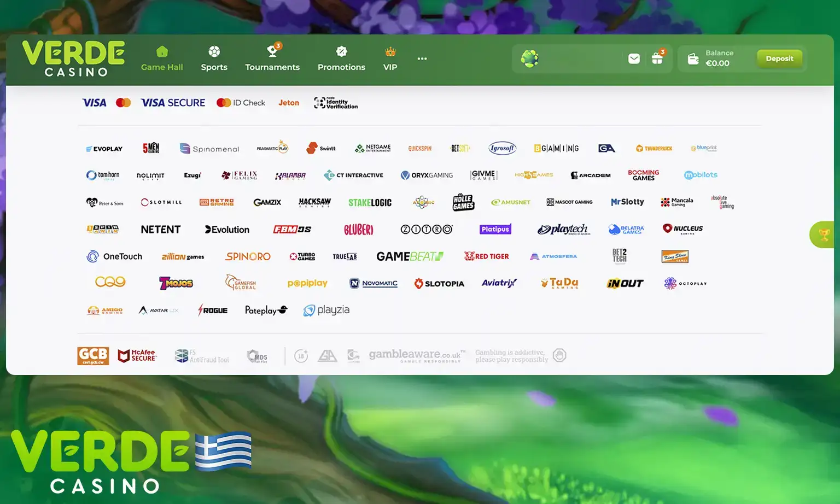Select the Pateplay provider logo

(266, 310)
